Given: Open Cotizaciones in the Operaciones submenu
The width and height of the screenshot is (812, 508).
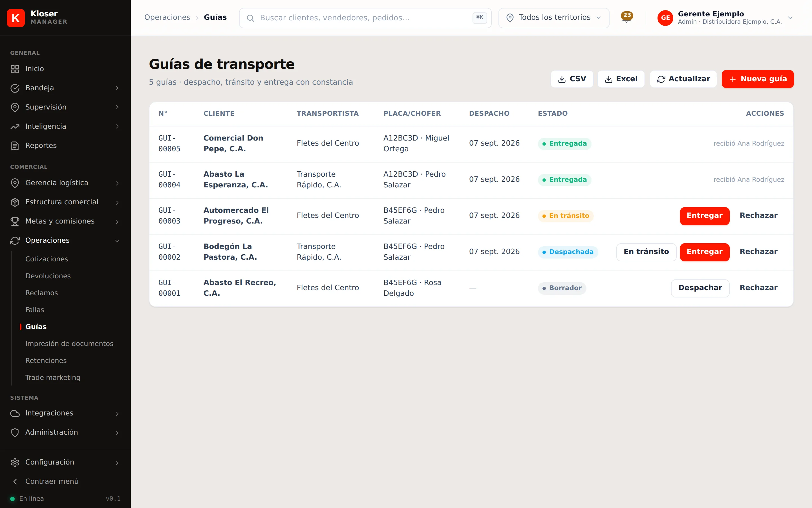Looking at the screenshot, I should 47,259.
